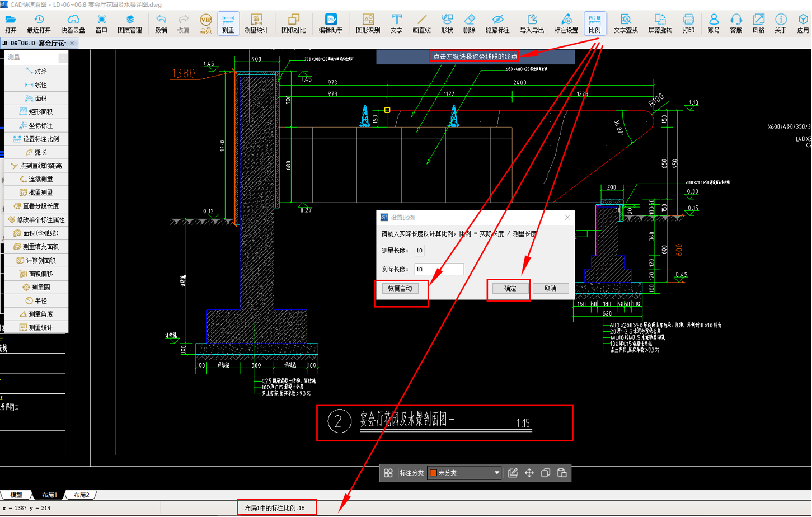Click the orange 未分类 color swatch
This screenshot has width=812, height=517.
433,473
